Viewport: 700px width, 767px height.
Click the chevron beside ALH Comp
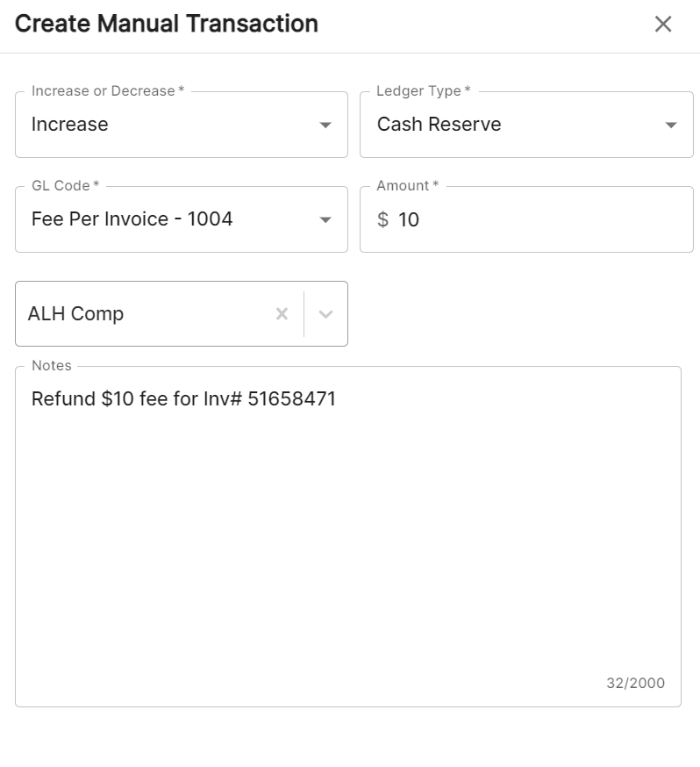(x=325, y=313)
